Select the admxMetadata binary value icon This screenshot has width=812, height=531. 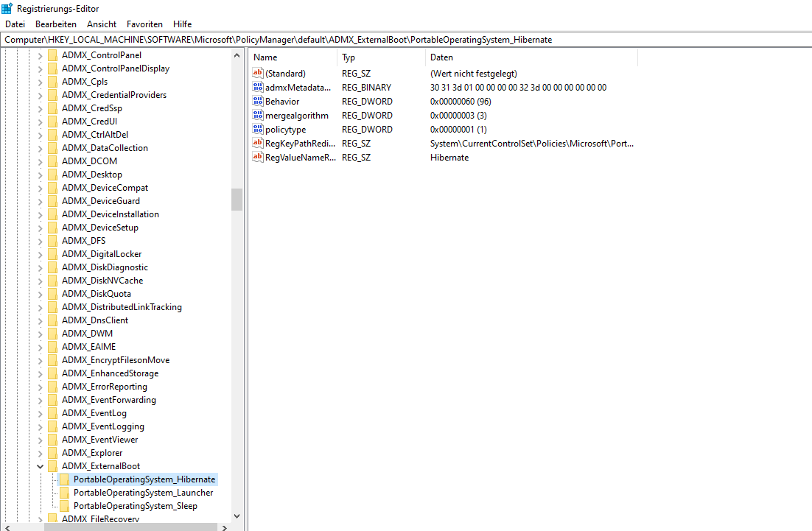(x=258, y=87)
